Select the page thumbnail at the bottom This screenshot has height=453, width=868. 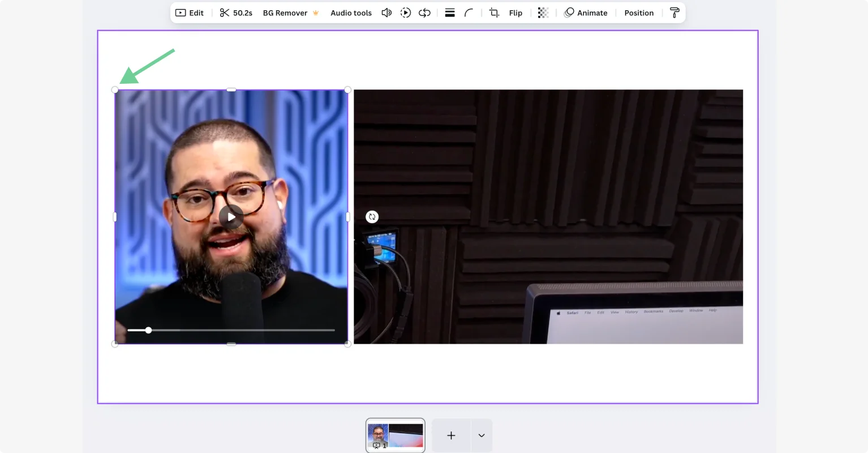(395, 435)
